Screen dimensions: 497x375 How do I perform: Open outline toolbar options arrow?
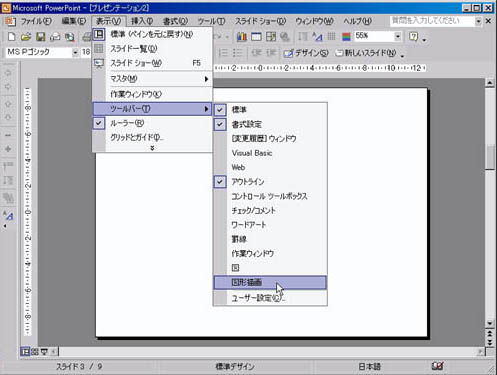[5, 226]
